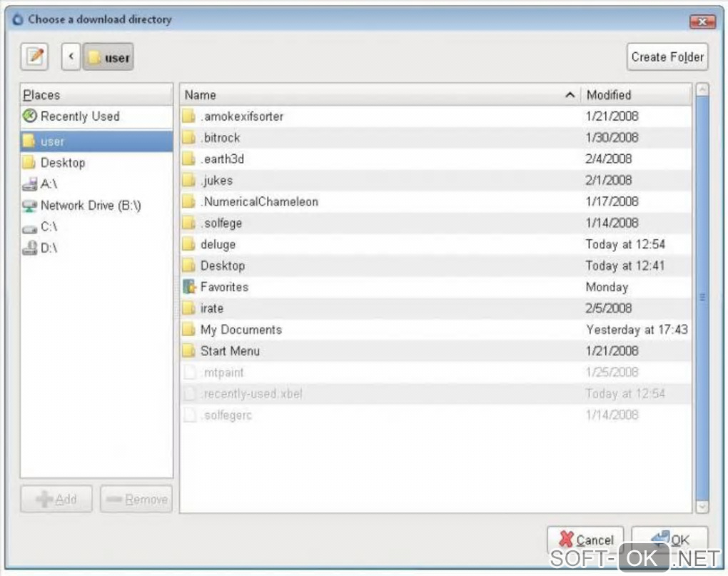Select the '.NumericalChameleon' name text

click(260, 202)
